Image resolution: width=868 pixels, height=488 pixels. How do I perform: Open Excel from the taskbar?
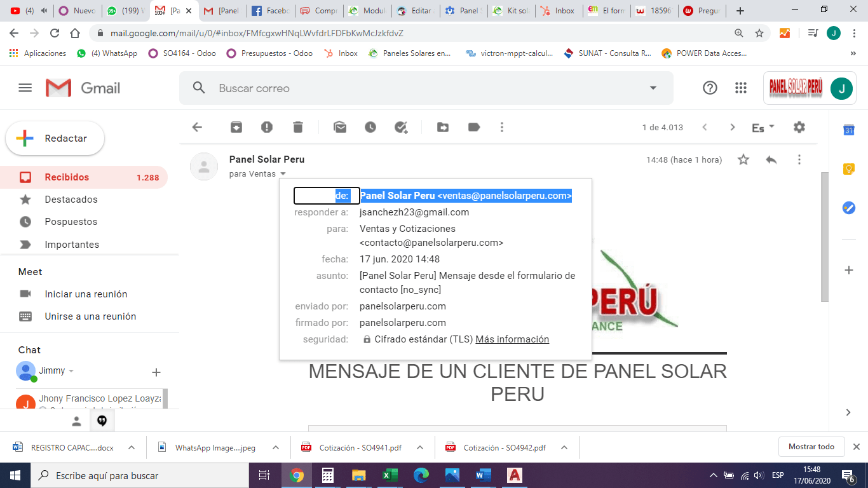pos(390,475)
